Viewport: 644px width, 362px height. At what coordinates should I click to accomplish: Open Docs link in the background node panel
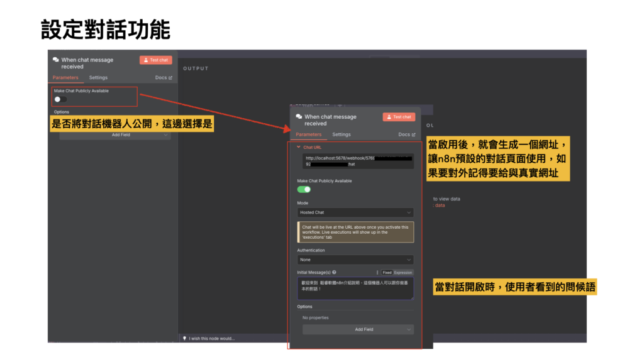coord(164,77)
